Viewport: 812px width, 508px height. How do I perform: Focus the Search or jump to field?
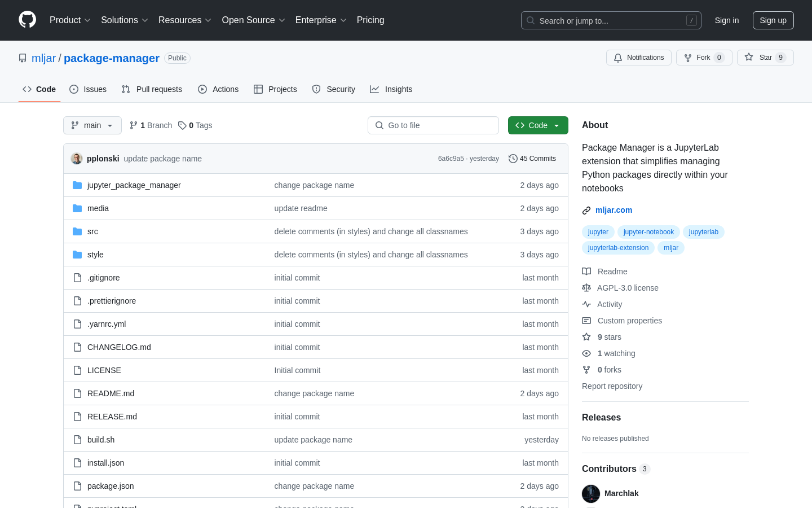611,20
